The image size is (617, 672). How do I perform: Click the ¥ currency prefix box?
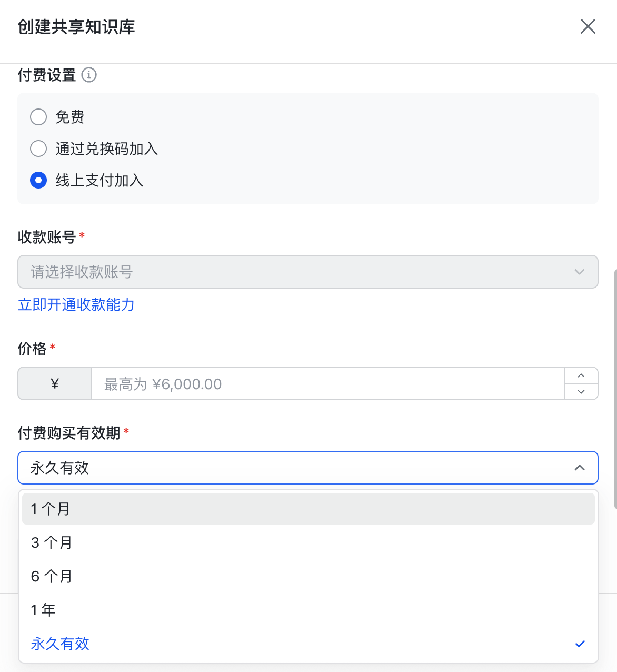(x=55, y=384)
